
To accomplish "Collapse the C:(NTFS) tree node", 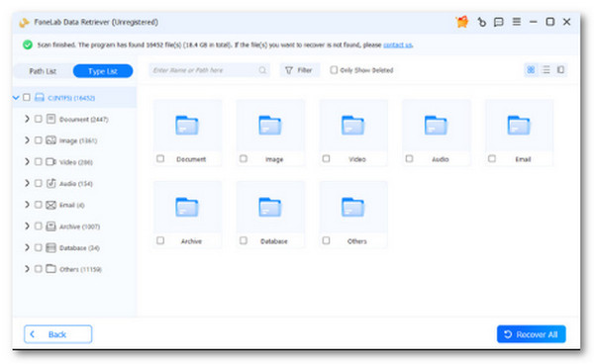I will 16,98.
